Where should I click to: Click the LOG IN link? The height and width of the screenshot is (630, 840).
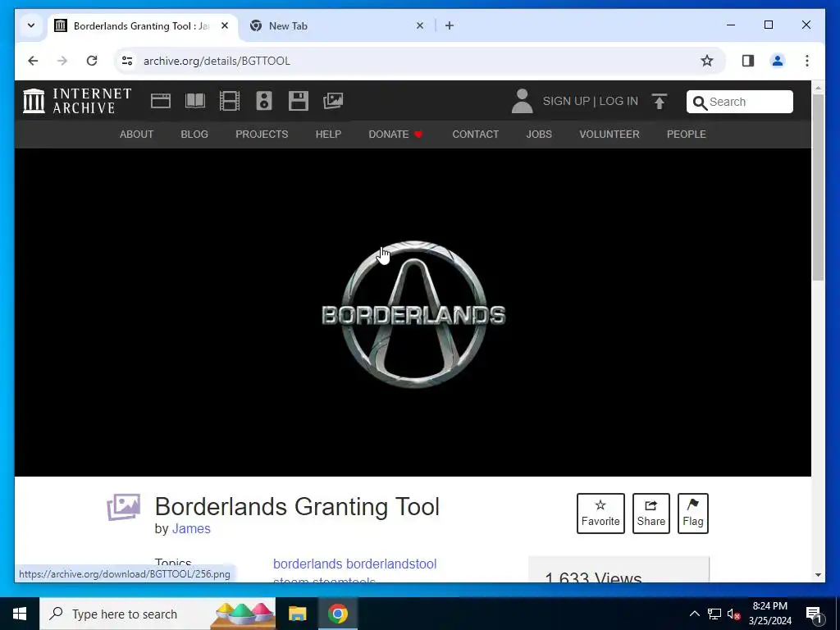[x=619, y=101]
